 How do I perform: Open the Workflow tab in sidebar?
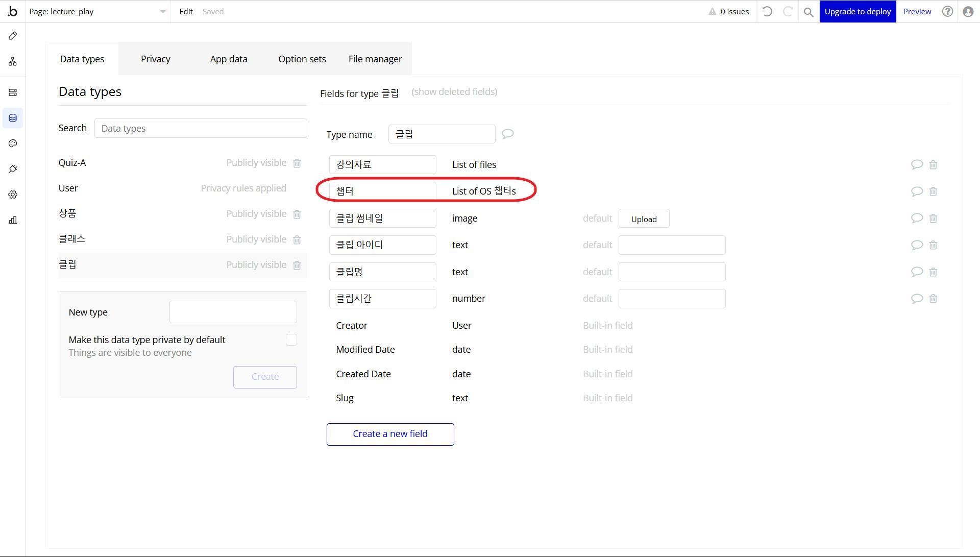click(x=13, y=62)
